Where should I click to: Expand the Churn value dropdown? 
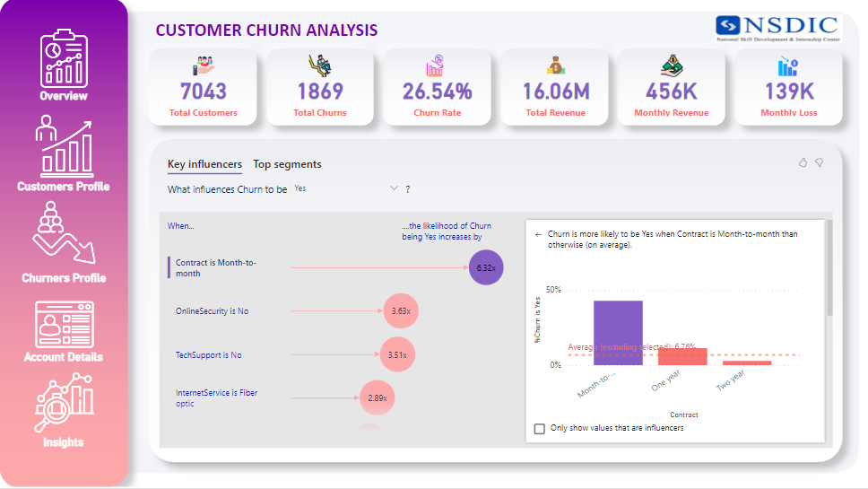pyautogui.click(x=394, y=188)
